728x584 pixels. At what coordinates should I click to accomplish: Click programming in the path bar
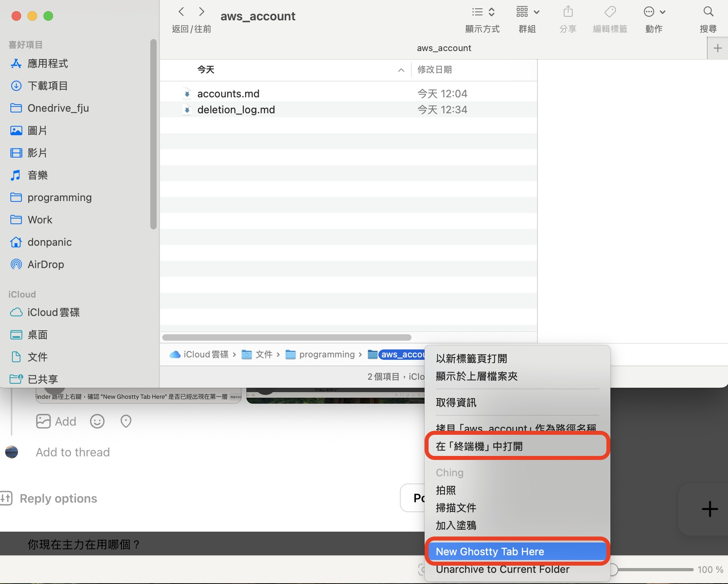coord(320,354)
